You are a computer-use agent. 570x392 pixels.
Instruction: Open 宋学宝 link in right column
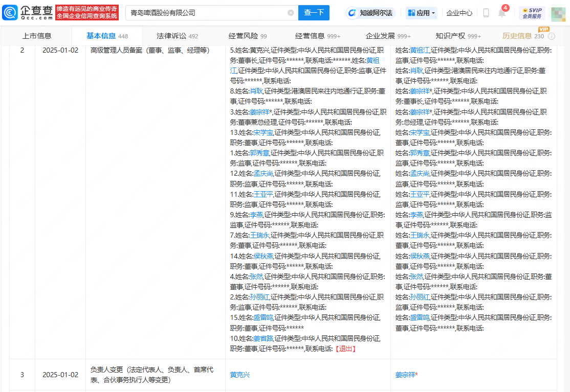pyautogui.click(x=420, y=132)
